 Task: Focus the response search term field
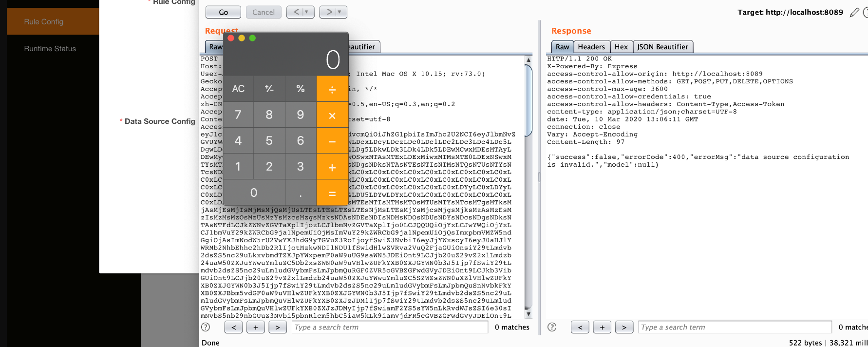tap(735, 327)
